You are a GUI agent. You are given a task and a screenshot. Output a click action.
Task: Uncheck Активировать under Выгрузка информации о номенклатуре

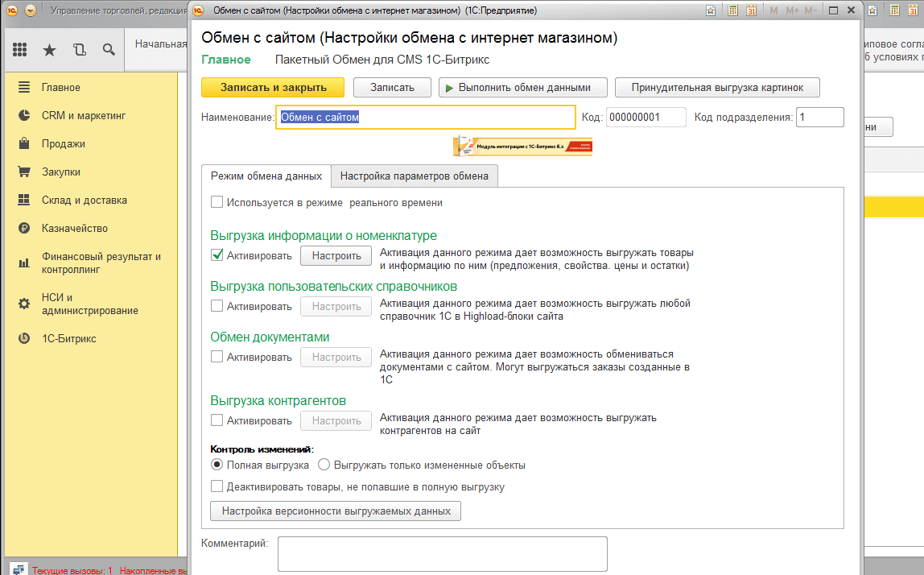pyautogui.click(x=217, y=255)
